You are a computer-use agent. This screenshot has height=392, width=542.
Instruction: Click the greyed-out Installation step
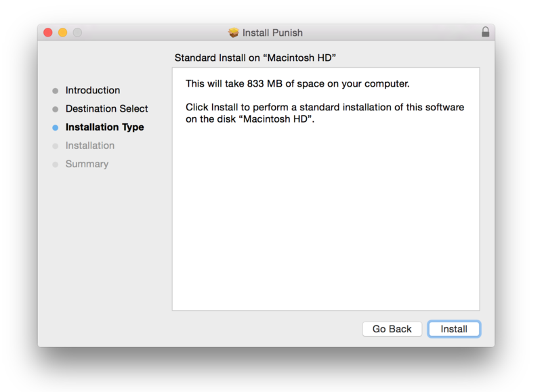(x=90, y=145)
